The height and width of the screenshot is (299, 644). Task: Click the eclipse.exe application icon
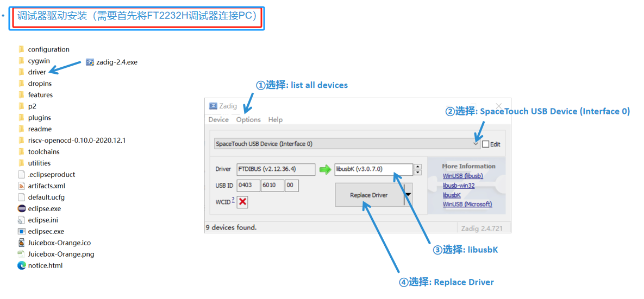[x=22, y=208]
